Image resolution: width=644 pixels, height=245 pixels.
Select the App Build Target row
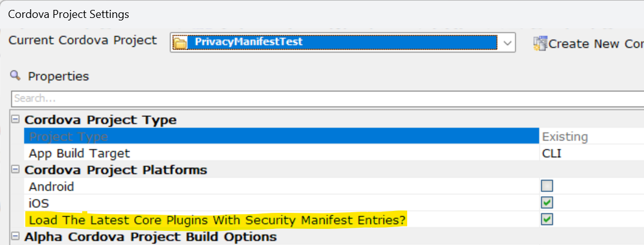click(281, 153)
